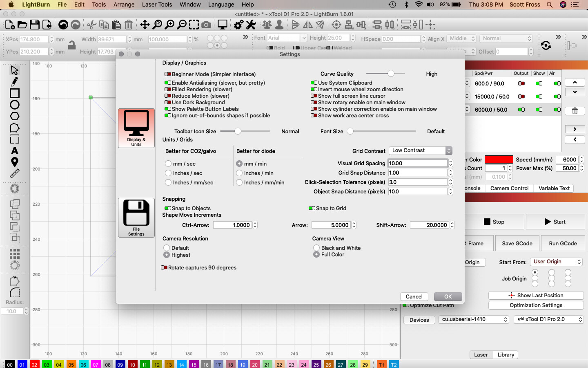This screenshot has width=588, height=368.
Task: Click Cancel in the Settings dialog
Action: click(414, 296)
